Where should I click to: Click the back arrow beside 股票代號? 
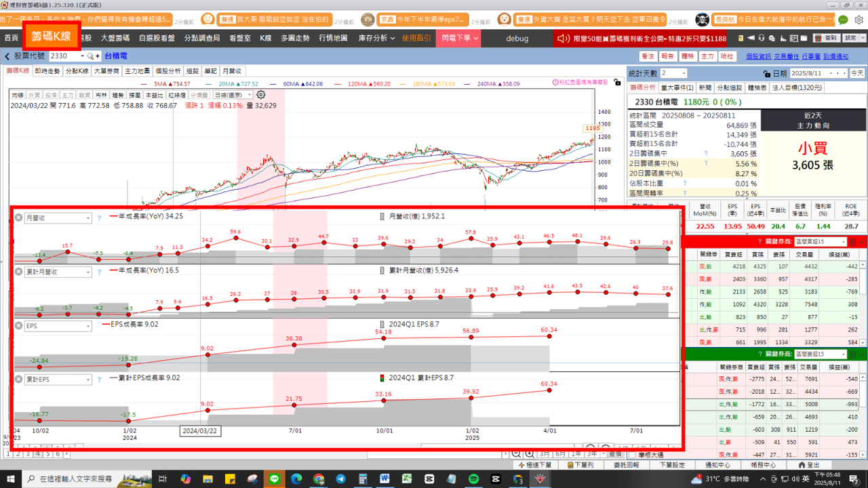pos(7,56)
